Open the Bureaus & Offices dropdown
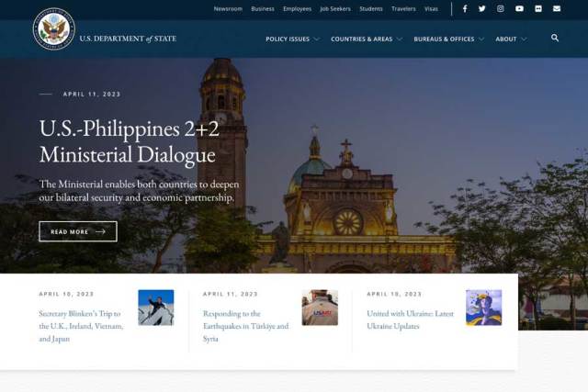The image size is (588, 392). 449,39
